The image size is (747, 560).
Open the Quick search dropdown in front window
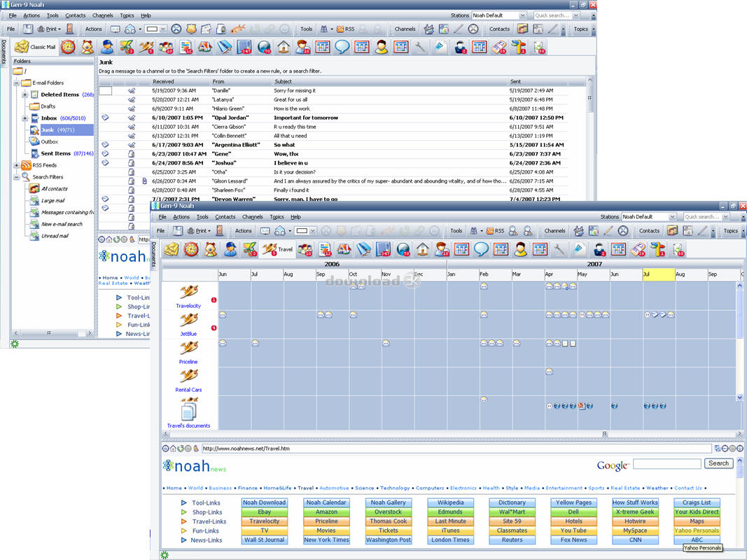click(x=725, y=217)
